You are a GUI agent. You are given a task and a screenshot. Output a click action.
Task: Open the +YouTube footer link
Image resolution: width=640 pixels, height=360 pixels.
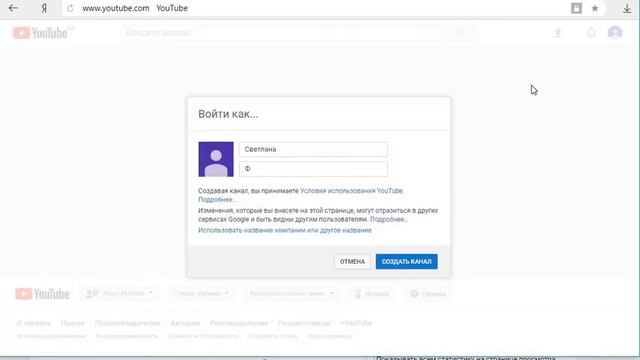click(356, 323)
